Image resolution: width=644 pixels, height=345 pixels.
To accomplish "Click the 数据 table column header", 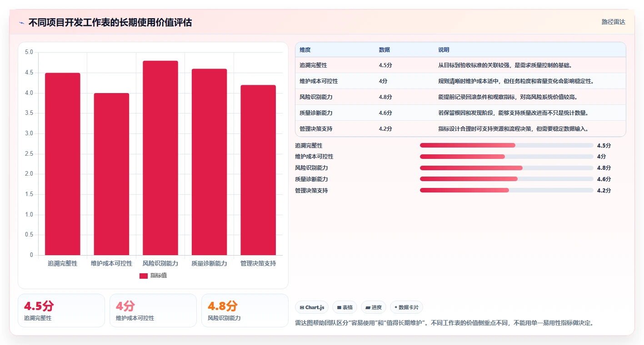I will (384, 50).
